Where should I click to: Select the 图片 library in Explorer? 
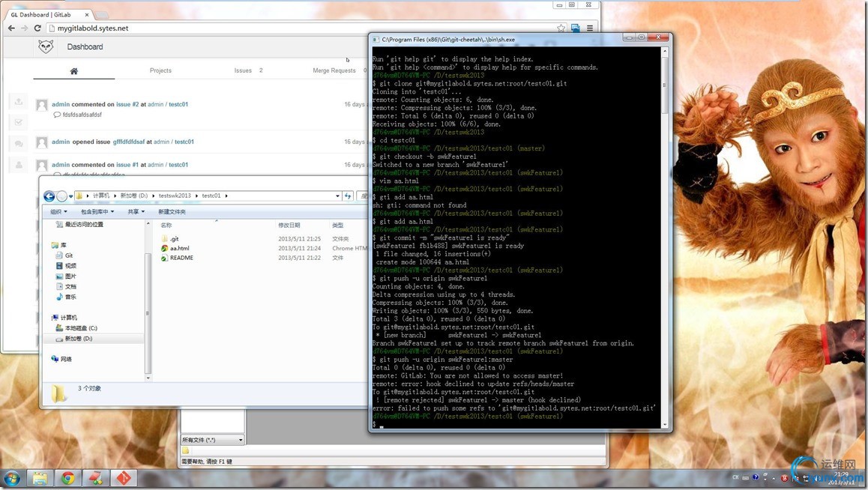(x=67, y=276)
